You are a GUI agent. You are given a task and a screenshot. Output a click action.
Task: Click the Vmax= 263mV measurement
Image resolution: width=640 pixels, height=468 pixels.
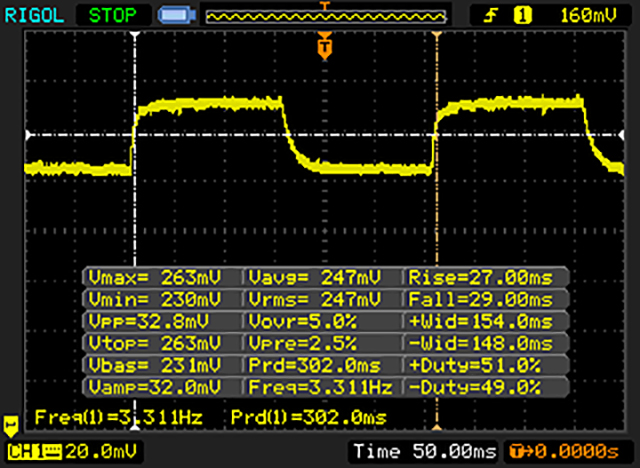(155, 277)
